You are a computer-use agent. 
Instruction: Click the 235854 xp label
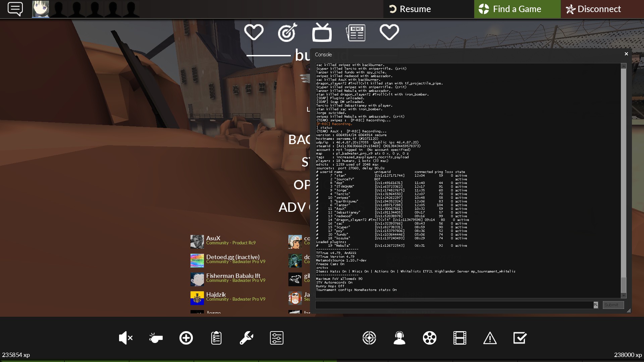[16, 355]
